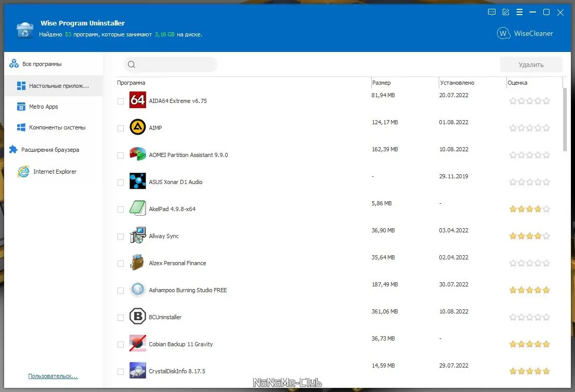Click the search input field

[x=171, y=64]
